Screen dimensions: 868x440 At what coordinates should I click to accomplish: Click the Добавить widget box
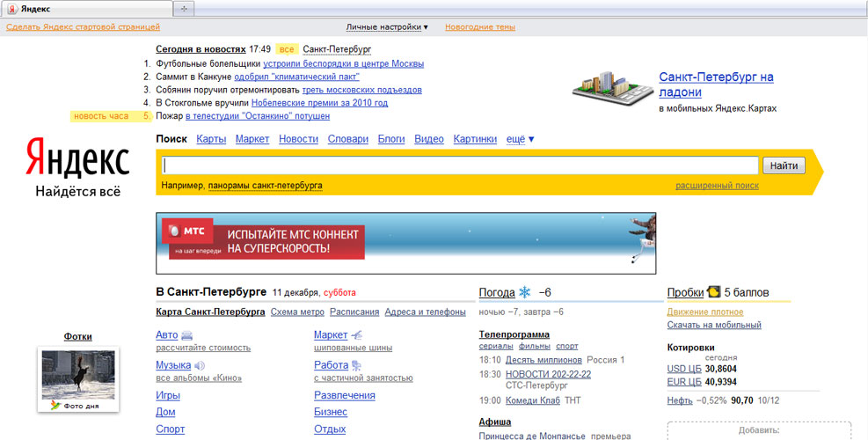coord(759,430)
